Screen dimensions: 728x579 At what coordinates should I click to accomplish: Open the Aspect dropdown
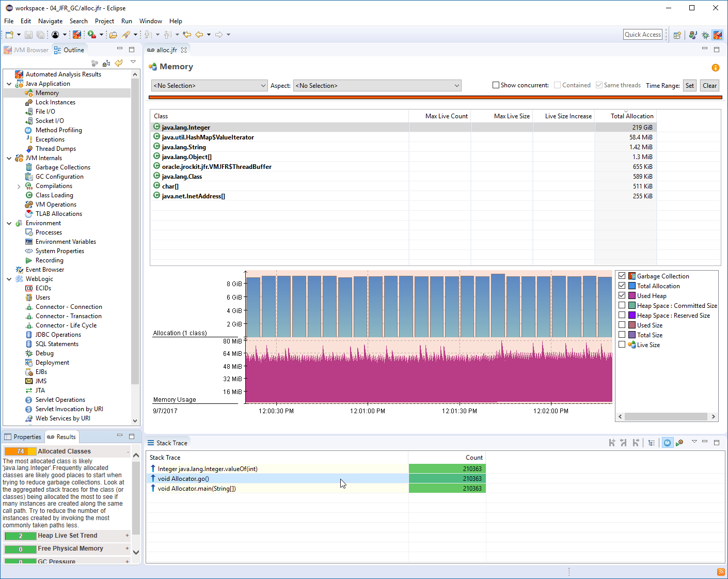pos(377,86)
